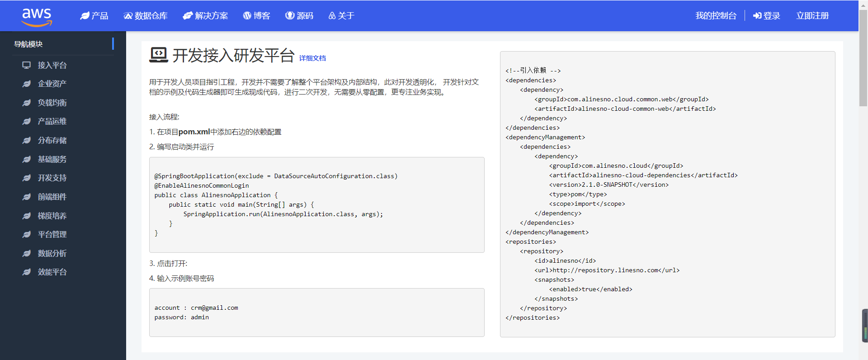
Task: Click the repository.linesno.com URL line
Action: pyautogui.click(x=607, y=270)
